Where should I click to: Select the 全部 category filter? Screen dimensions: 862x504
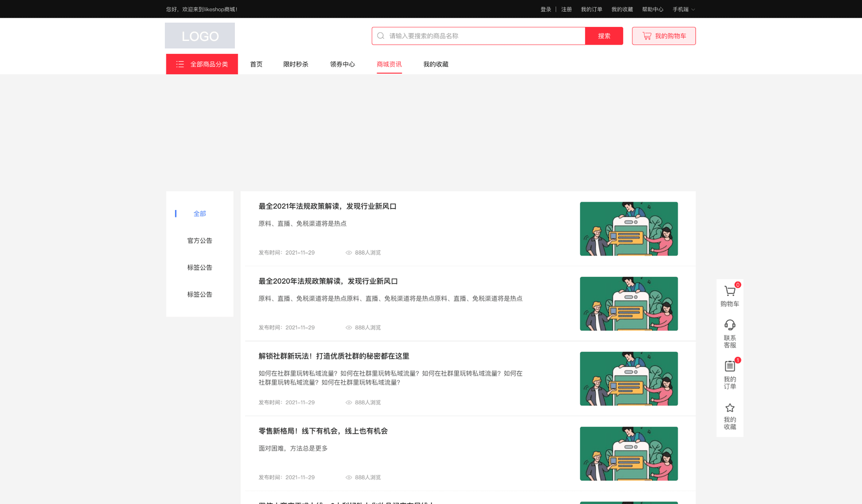tap(199, 214)
